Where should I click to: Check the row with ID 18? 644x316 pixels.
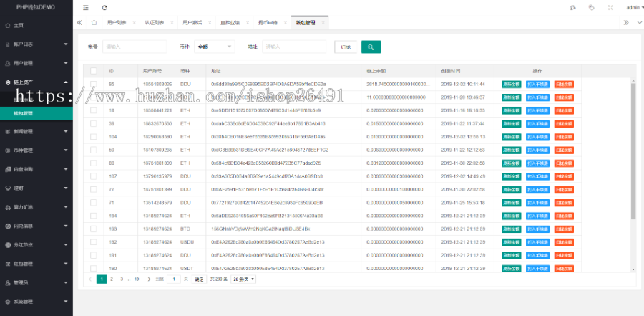click(x=94, y=110)
